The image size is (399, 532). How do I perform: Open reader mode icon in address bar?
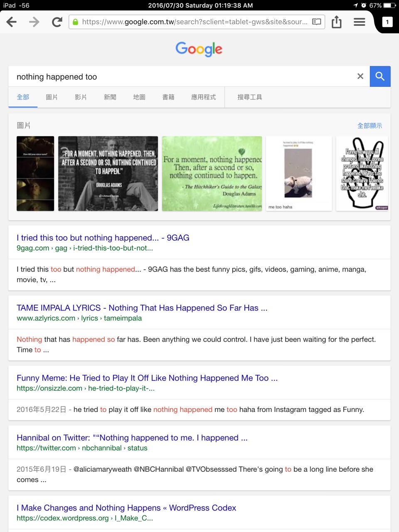click(x=317, y=22)
